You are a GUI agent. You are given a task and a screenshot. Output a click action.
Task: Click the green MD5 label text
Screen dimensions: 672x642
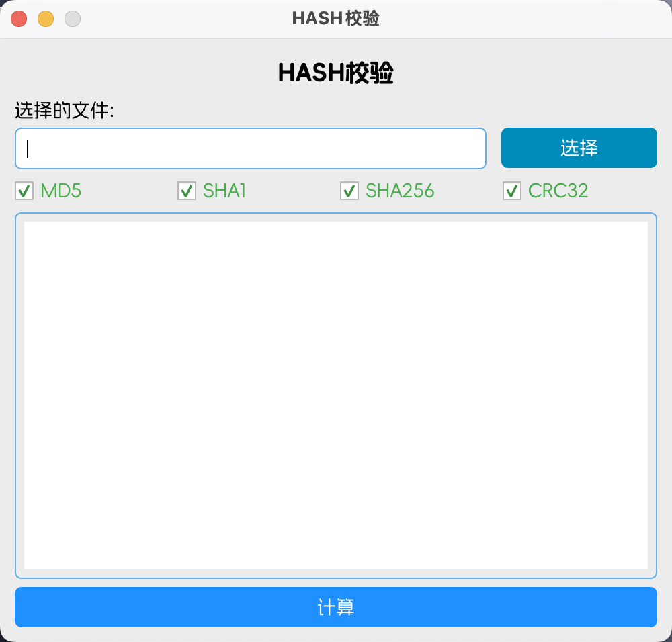(x=61, y=191)
